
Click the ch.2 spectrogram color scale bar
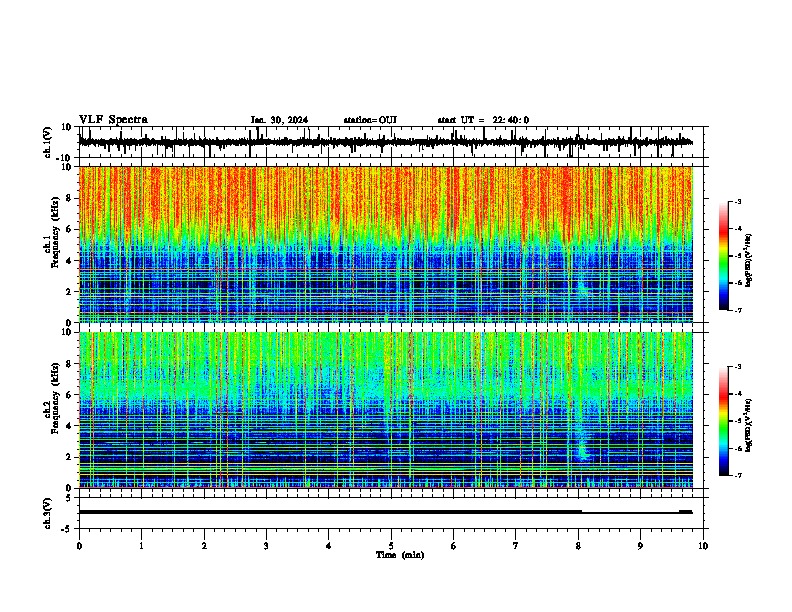724,421
